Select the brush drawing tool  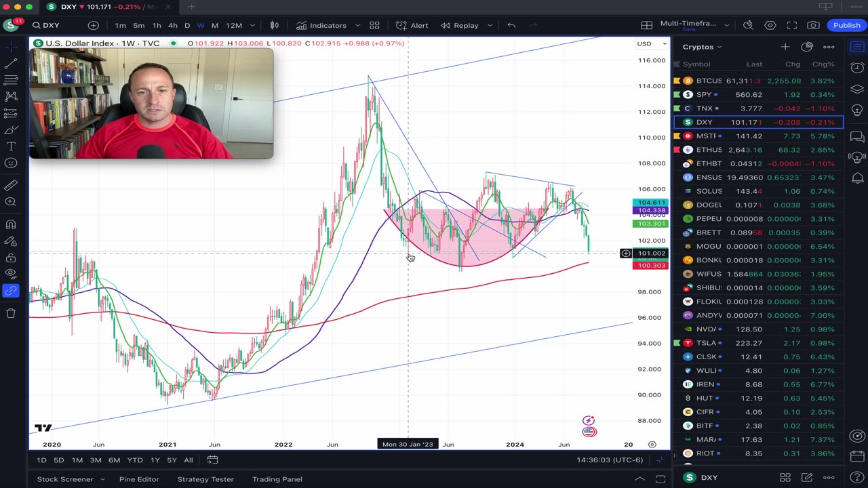[11, 130]
